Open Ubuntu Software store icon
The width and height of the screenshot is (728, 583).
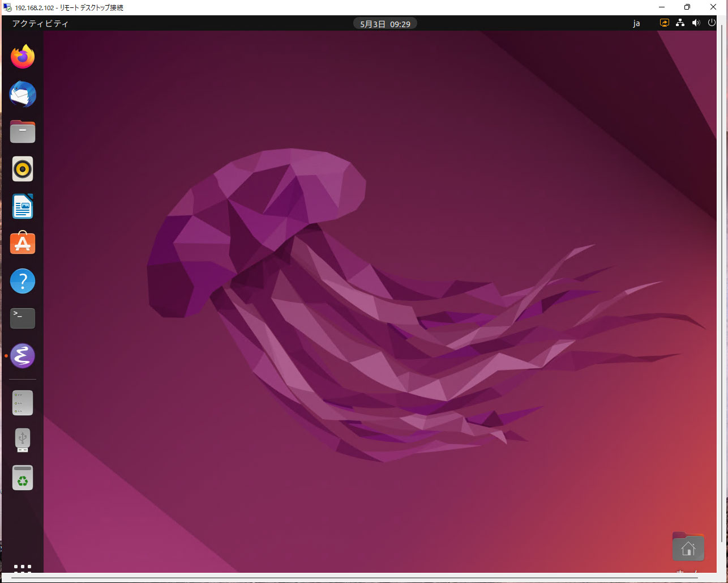coord(23,243)
